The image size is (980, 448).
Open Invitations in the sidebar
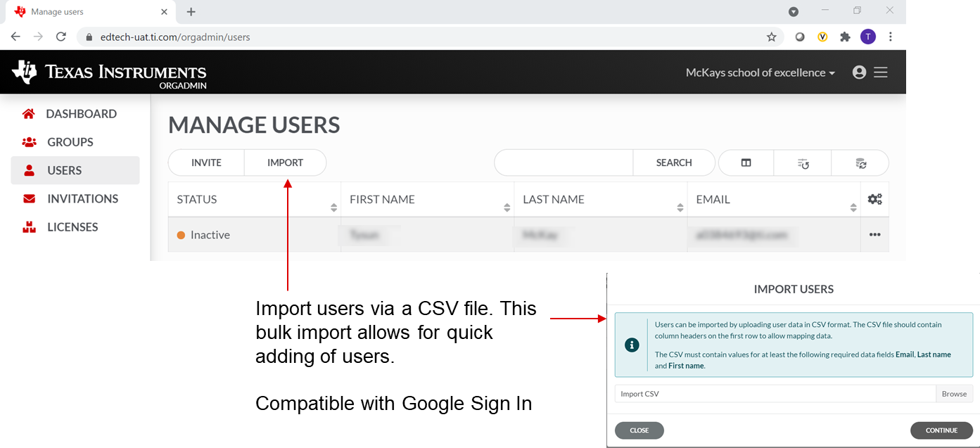[82, 199]
